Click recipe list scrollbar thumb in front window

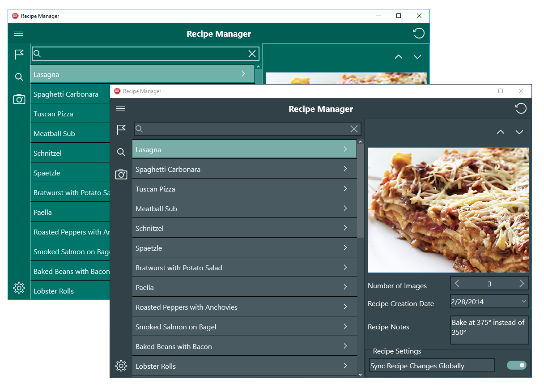[x=361, y=191]
